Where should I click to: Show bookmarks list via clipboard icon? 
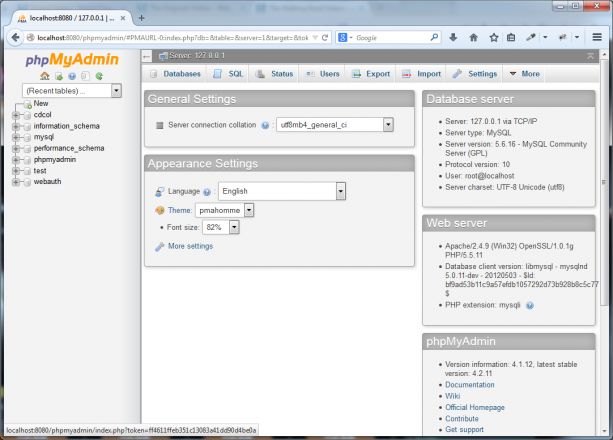(511, 38)
